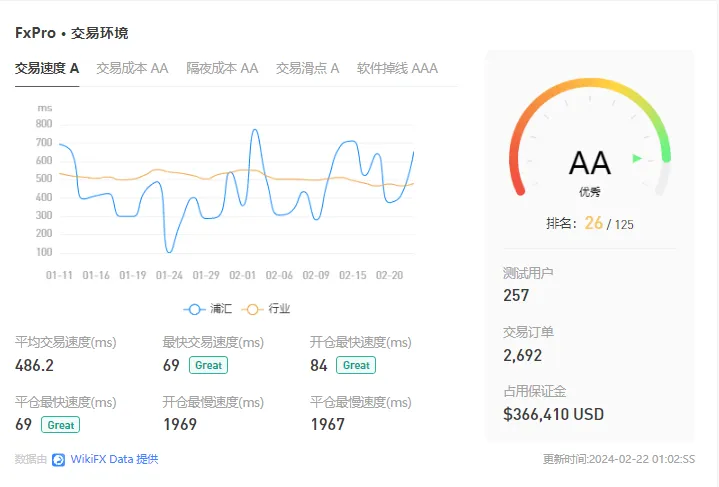Click the AA rating gauge
The width and height of the screenshot is (719, 487).
click(x=590, y=138)
